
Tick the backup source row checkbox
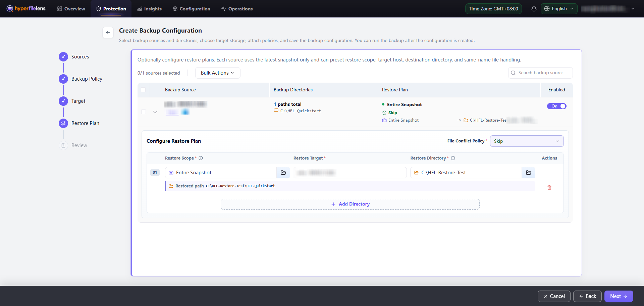(x=144, y=112)
